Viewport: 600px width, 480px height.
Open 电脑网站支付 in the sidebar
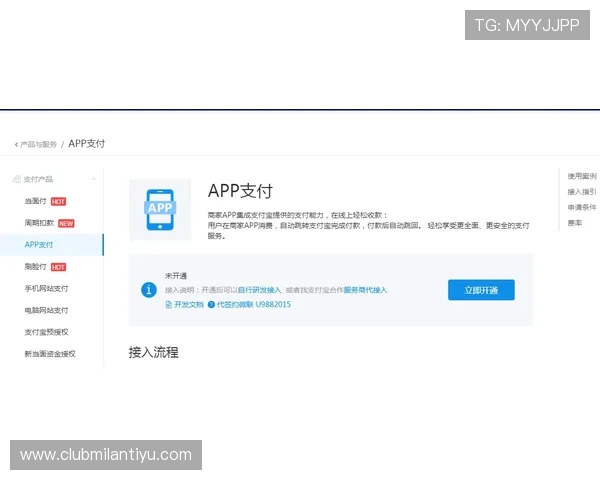(x=46, y=310)
